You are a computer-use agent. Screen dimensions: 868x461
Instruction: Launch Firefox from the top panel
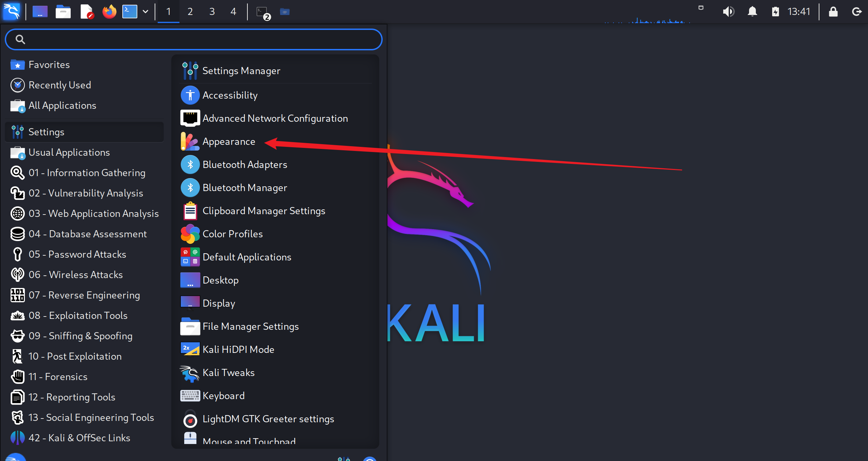coord(109,12)
